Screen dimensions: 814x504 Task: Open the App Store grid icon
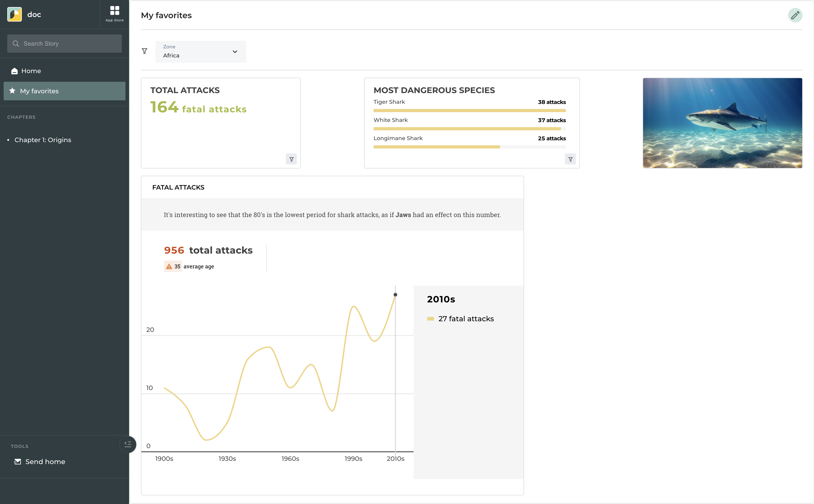(x=115, y=11)
